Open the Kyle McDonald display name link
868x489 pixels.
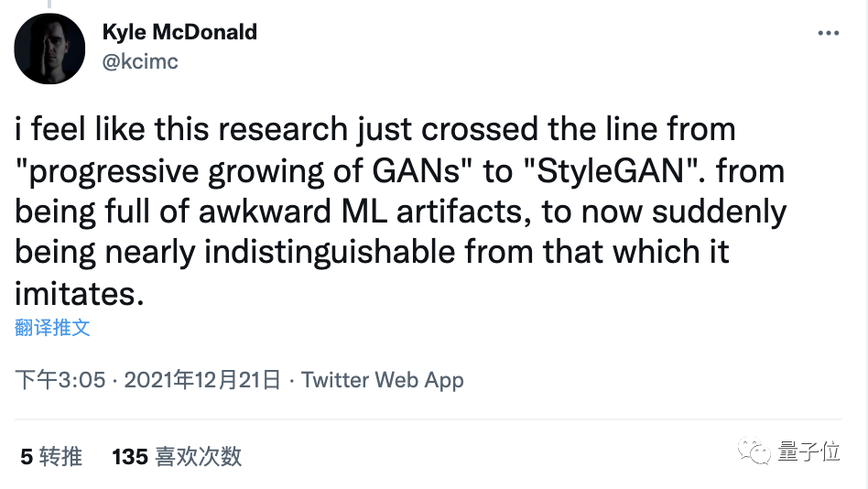179,33
